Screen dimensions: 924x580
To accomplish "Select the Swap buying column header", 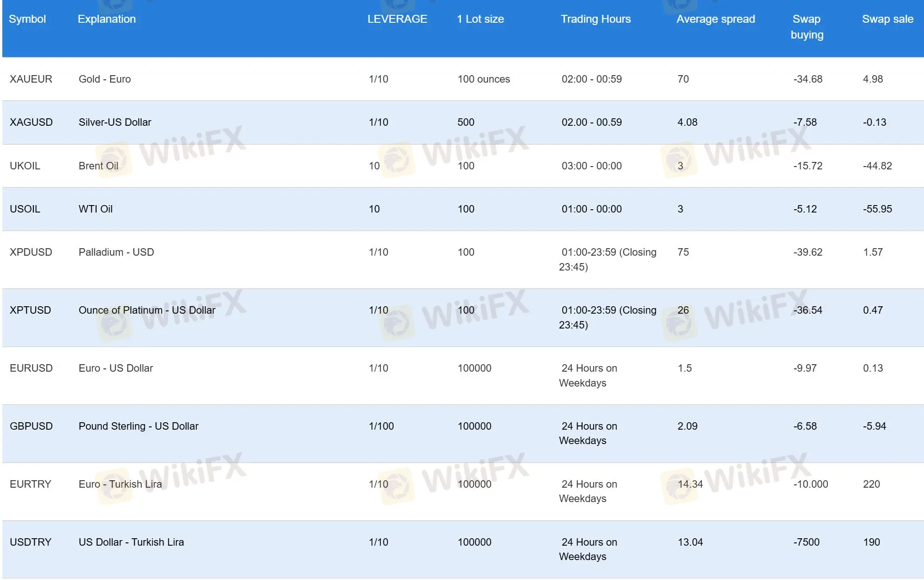I will pos(807,27).
